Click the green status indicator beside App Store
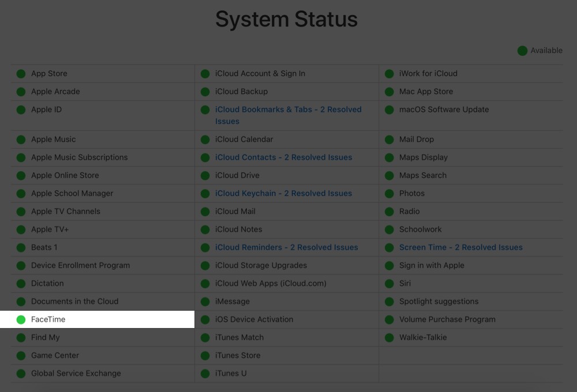 (21, 73)
